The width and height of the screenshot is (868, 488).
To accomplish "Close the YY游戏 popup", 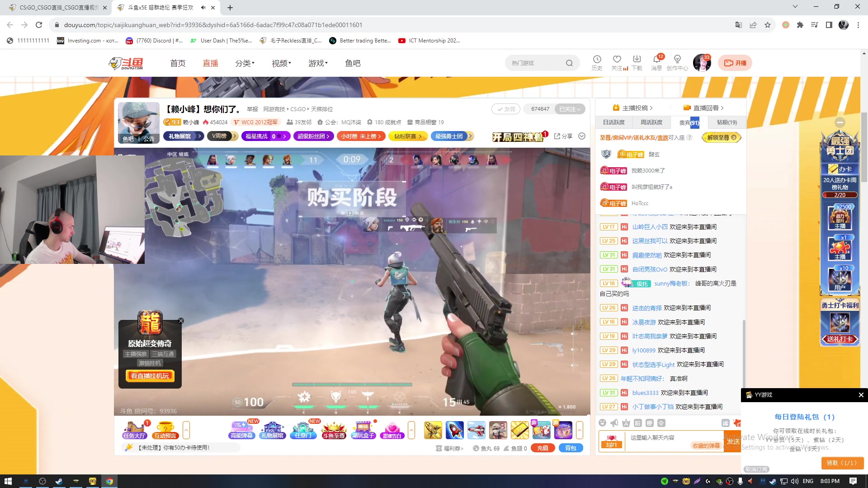I will pyautogui.click(x=861, y=395).
